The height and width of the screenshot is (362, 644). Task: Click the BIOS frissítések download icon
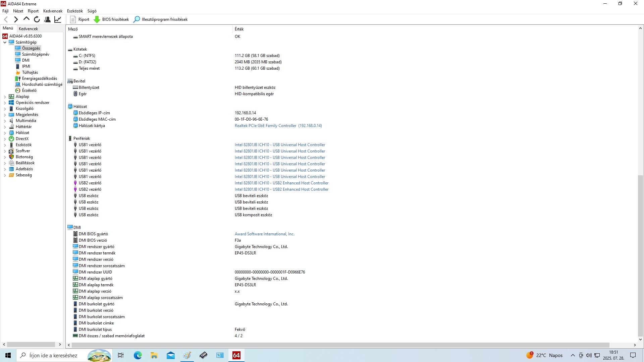97,19
